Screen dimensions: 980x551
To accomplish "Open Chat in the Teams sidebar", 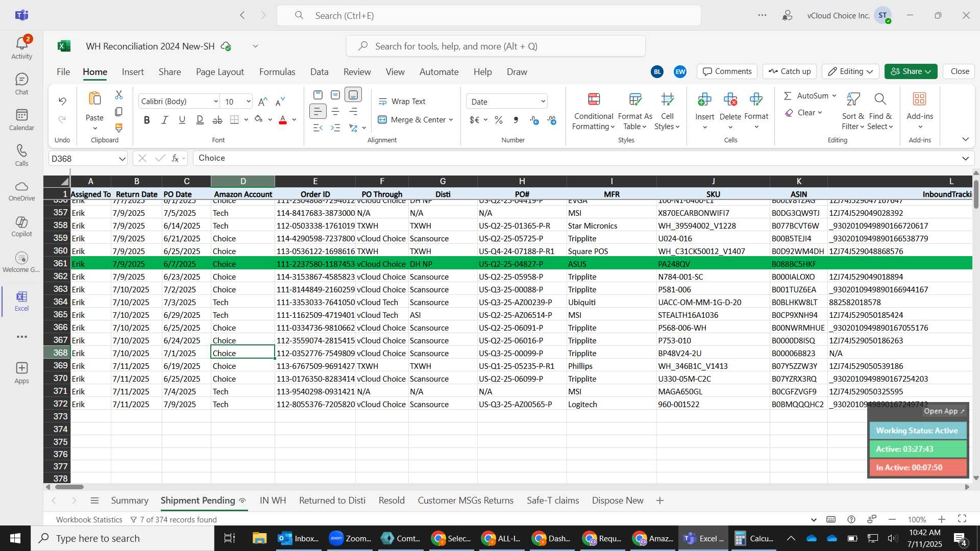I will pyautogui.click(x=21, y=84).
